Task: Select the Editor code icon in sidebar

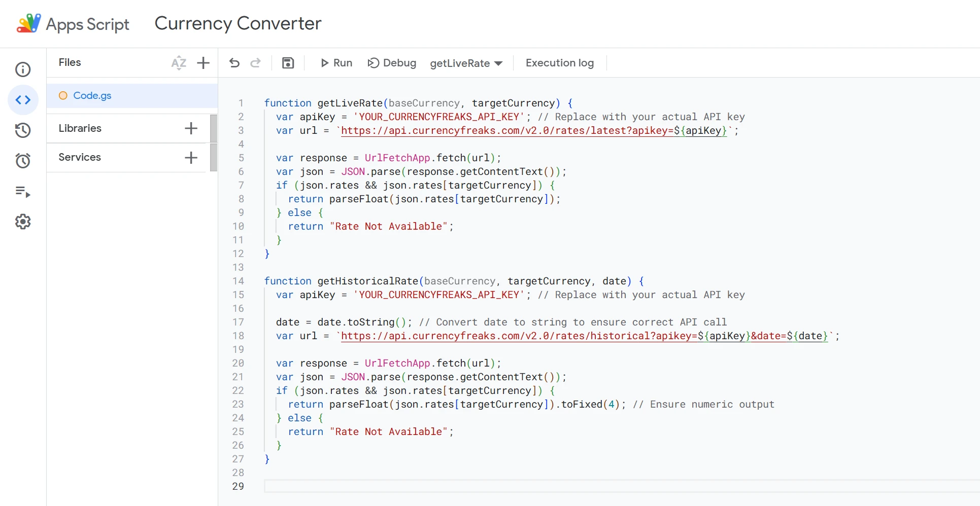Action: tap(23, 100)
